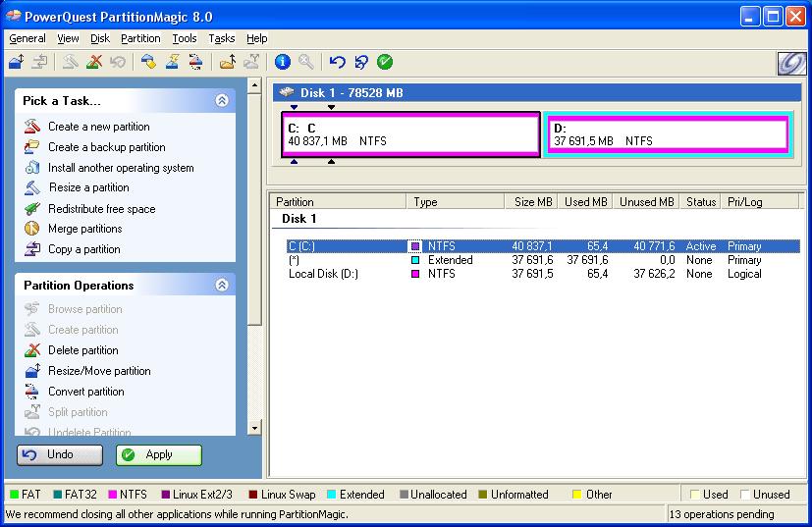Click the Resize/Move partition operation link
812x527 pixels.
[x=99, y=371]
